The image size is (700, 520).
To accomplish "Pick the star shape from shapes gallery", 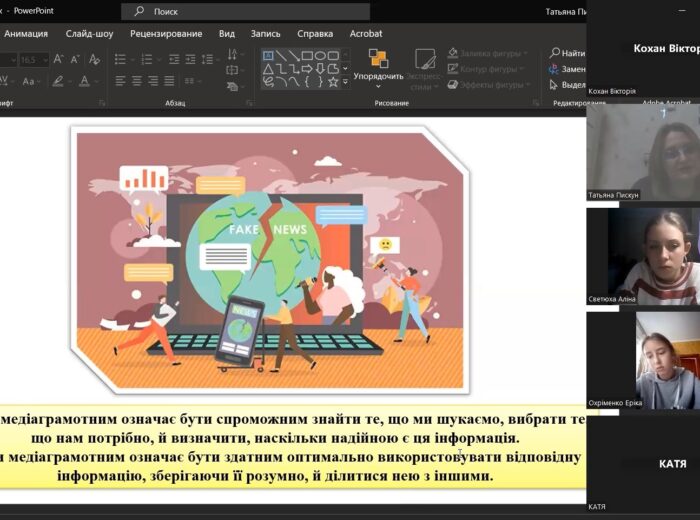I will click(x=334, y=82).
